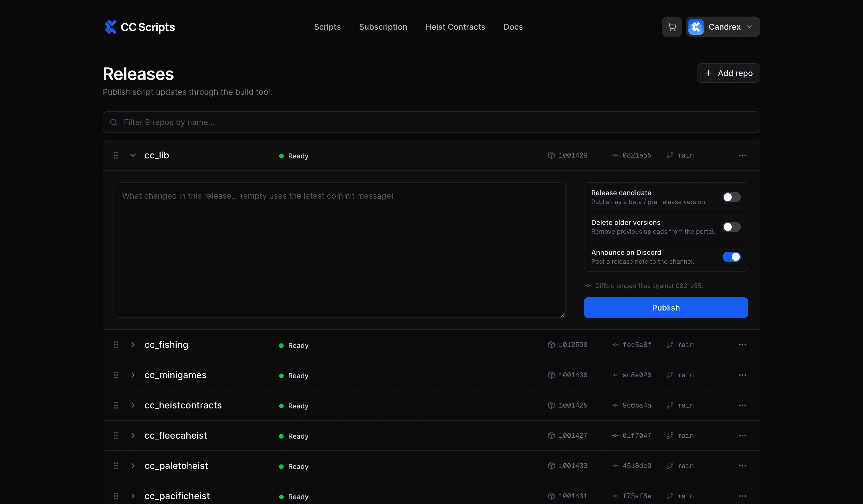863x504 pixels.
Task: Open the cc_fleecaheist more options menu
Action: [x=742, y=436]
